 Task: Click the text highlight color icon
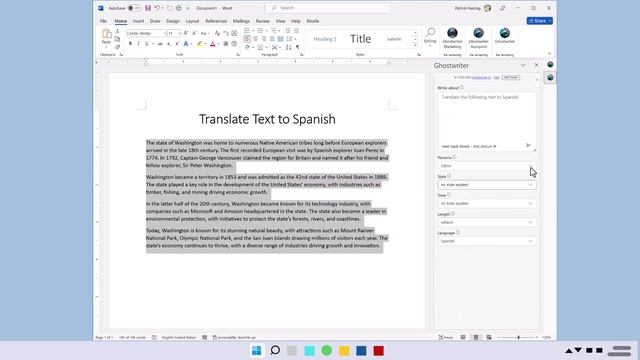[x=200, y=44]
